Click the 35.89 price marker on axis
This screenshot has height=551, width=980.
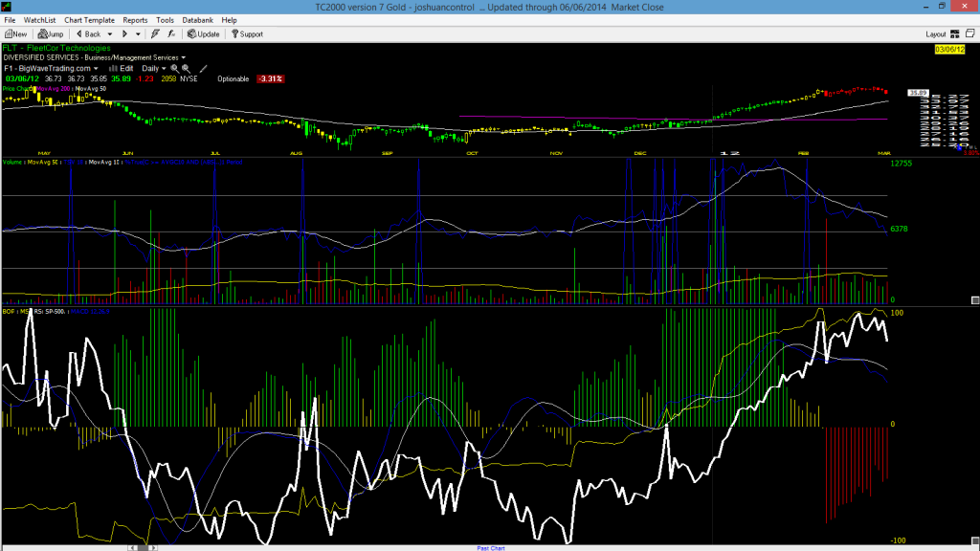coord(918,93)
